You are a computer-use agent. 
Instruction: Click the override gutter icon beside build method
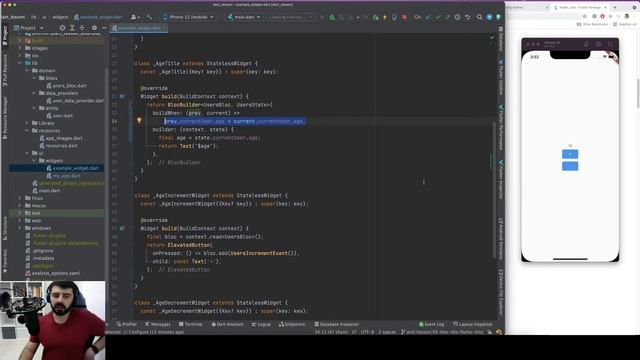pyautogui.click(x=122, y=96)
